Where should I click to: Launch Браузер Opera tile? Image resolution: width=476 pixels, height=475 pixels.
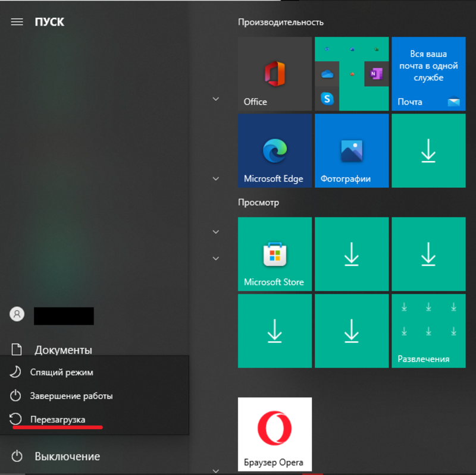pyautogui.click(x=274, y=434)
